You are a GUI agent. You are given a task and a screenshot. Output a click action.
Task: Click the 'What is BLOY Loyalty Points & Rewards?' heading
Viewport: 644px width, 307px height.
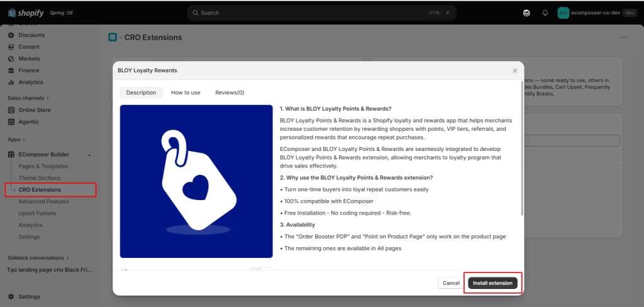336,109
